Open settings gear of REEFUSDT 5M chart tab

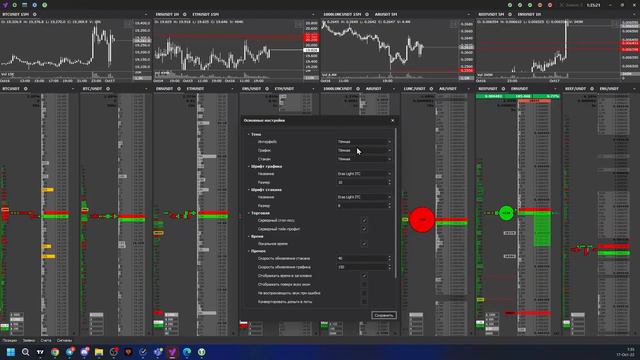(x=510, y=14)
